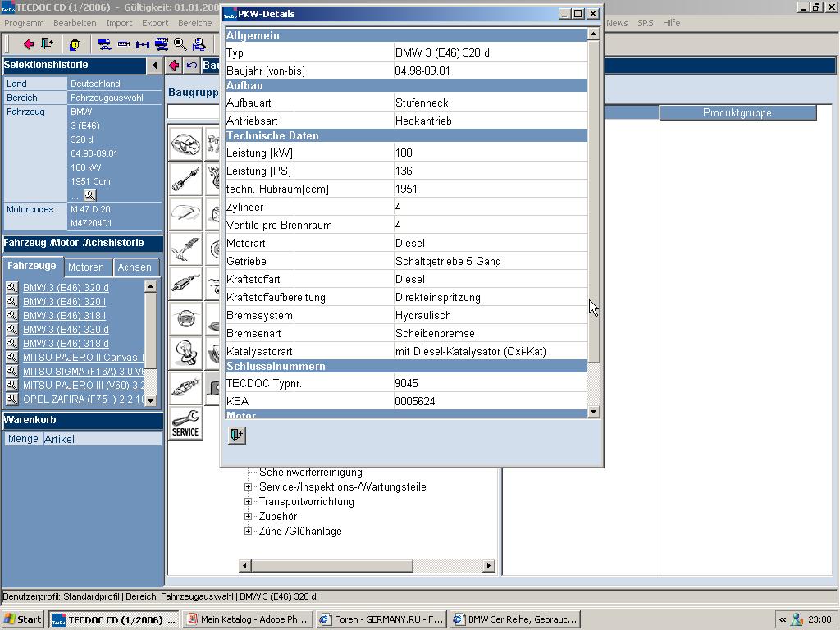Open the engine search toolbar icon
The width and height of the screenshot is (840, 630).
tap(124, 44)
